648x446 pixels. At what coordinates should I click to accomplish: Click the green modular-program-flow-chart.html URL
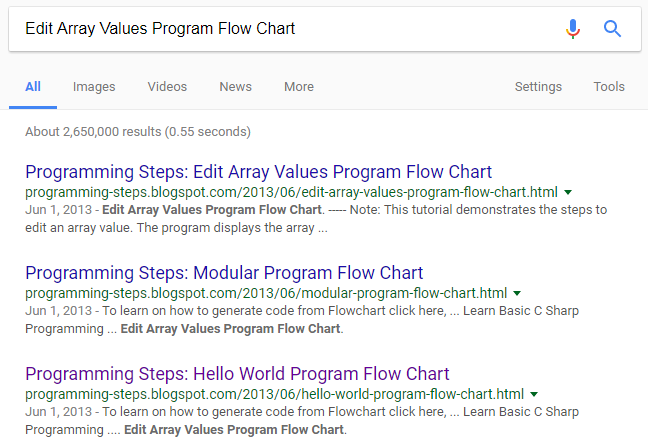[x=266, y=293]
